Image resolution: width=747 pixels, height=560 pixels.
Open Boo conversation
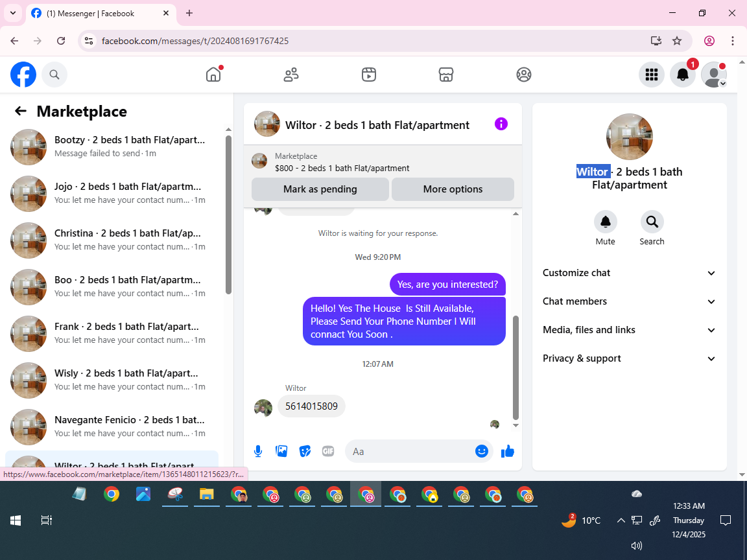point(112,286)
